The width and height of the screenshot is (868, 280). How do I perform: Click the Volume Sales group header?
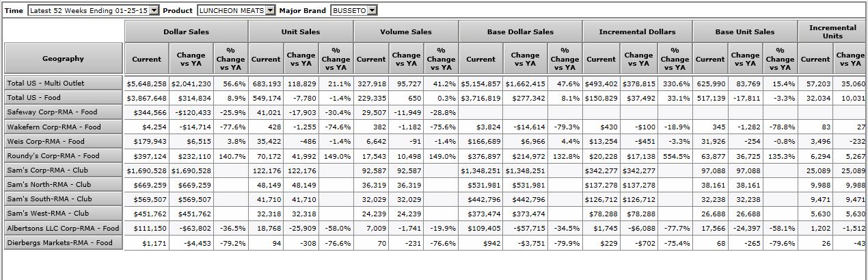tap(406, 31)
